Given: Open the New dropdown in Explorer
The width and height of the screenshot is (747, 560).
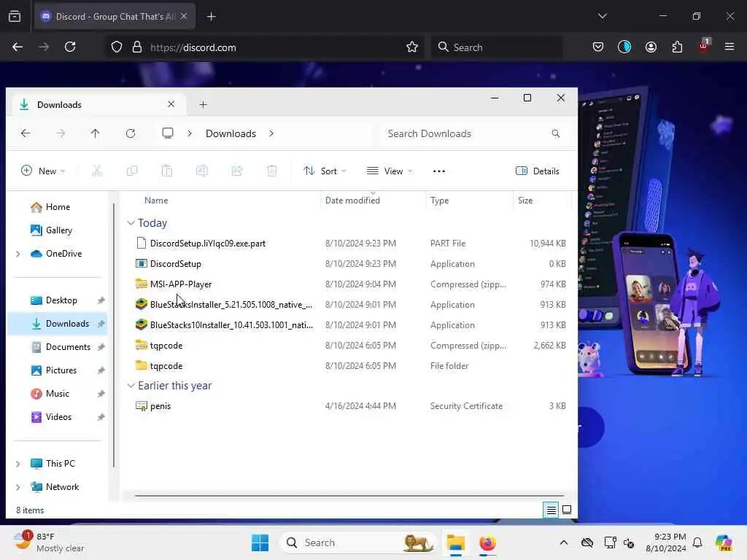Looking at the screenshot, I should 43,171.
